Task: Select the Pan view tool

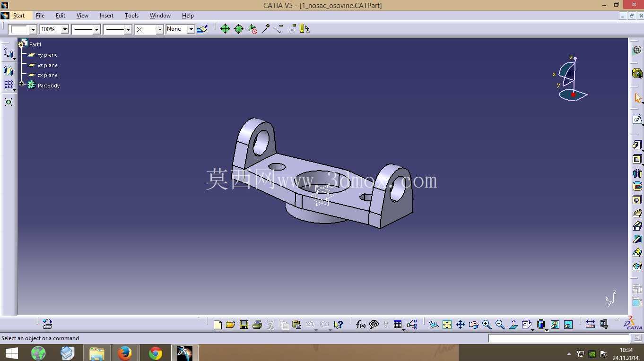Action: (x=460, y=325)
